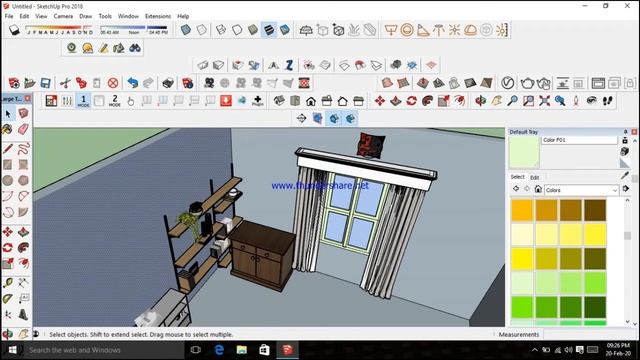
Task: Choose the Pie arc tool
Action: point(23,212)
